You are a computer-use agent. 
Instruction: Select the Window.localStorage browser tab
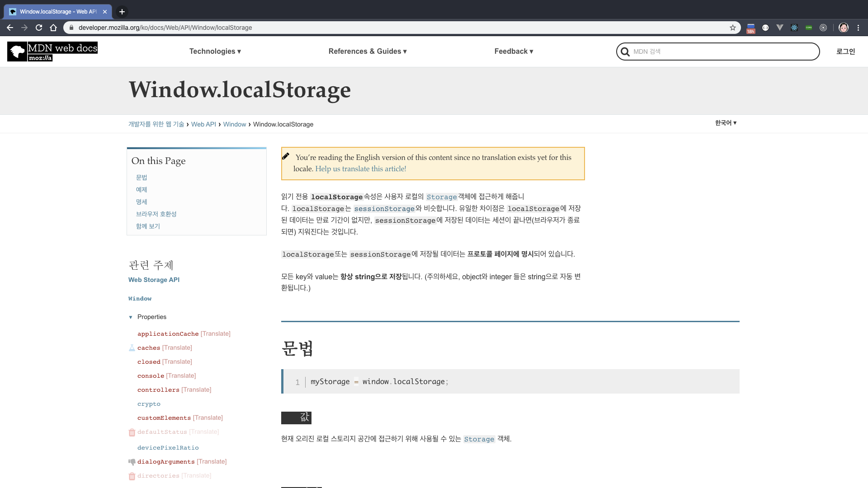click(58, 12)
